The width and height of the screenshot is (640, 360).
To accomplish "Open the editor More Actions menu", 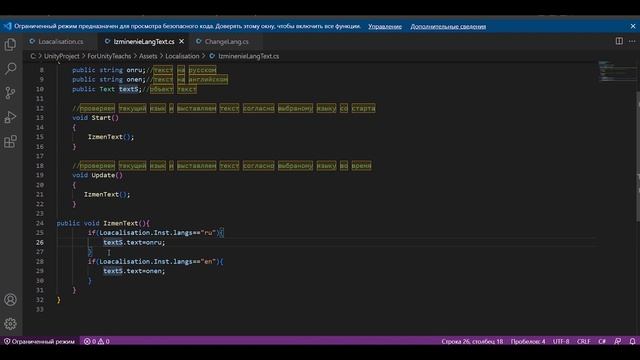I will (x=632, y=41).
